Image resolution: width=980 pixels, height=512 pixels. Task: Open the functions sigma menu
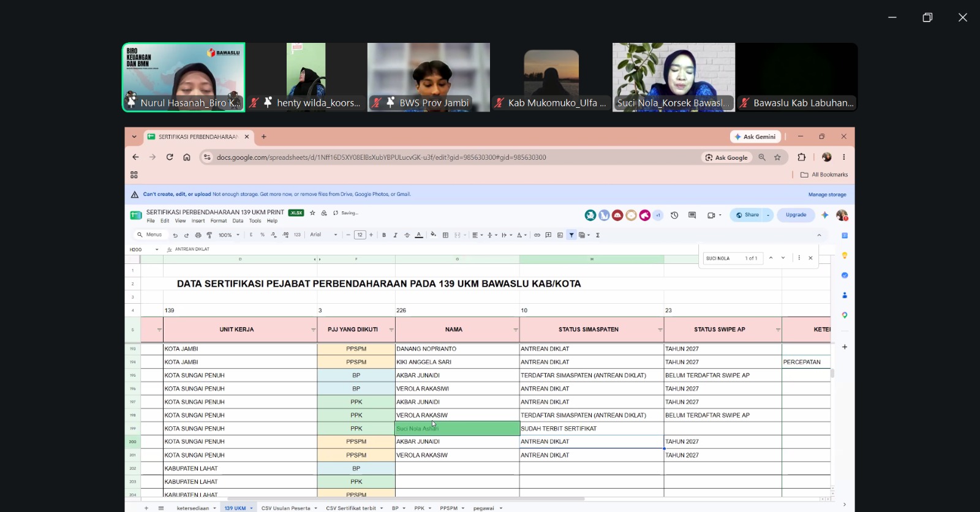tap(598, 235)
